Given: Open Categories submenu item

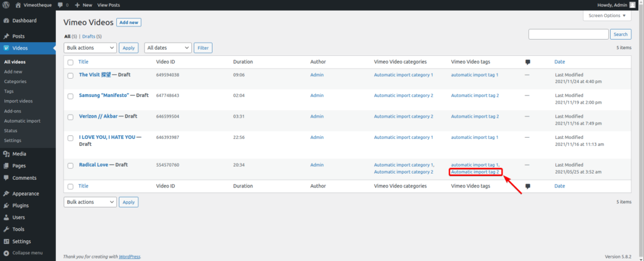Looking at the screenshot, I should [x=15, y=81].
